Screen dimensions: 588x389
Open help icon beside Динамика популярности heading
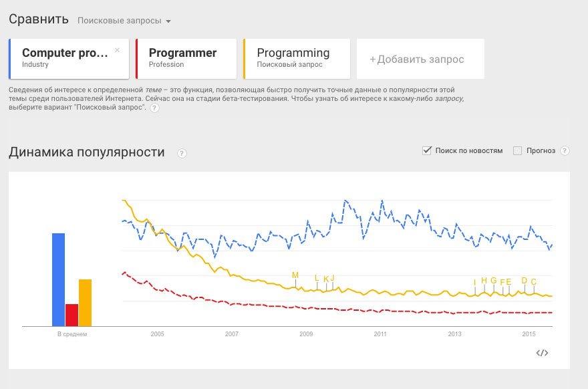tap(182, 153)
